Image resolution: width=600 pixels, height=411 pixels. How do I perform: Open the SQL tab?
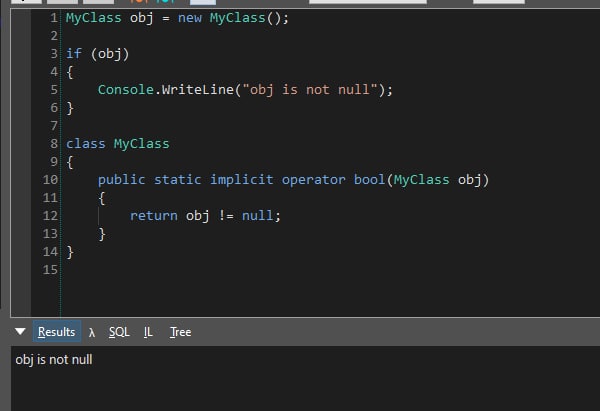(119, 332)
